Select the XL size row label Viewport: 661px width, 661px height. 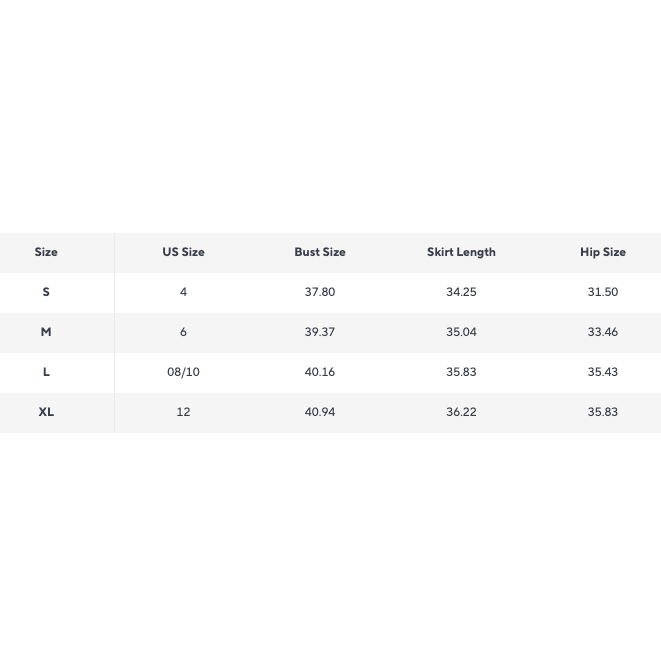[46, 412]
